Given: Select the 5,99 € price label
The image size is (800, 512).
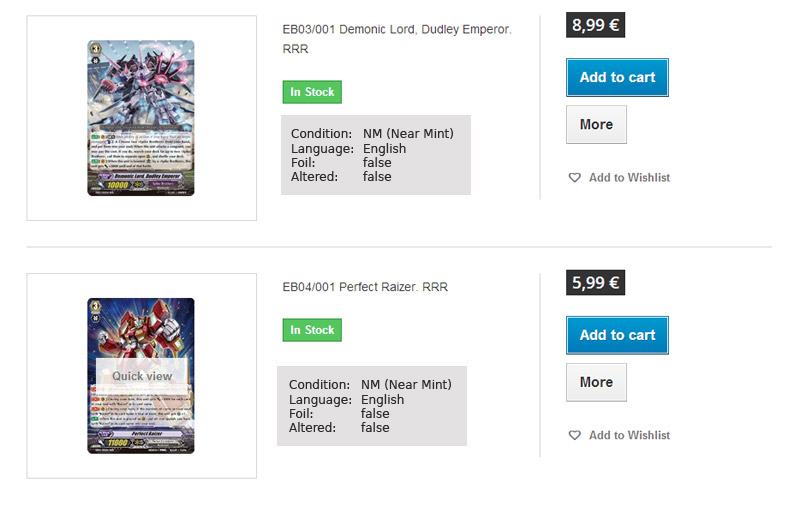Looking at the screenshot, I should coord(595,283).
